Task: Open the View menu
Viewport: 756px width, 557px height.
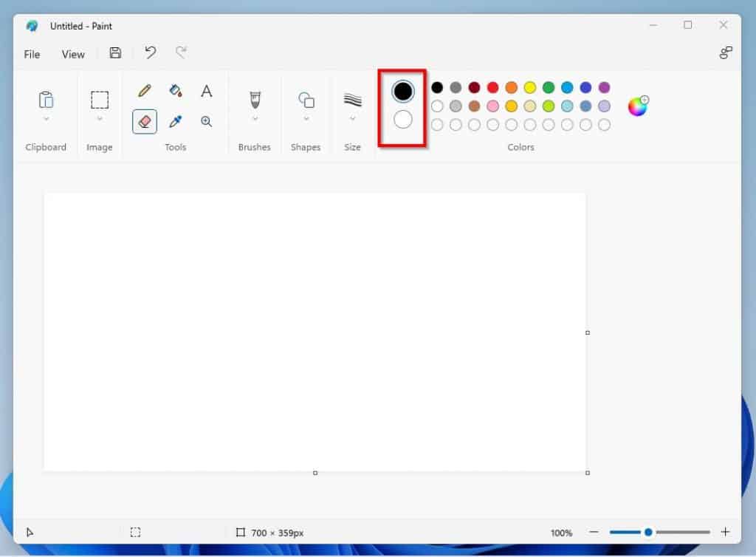Action: click(73, 55)
